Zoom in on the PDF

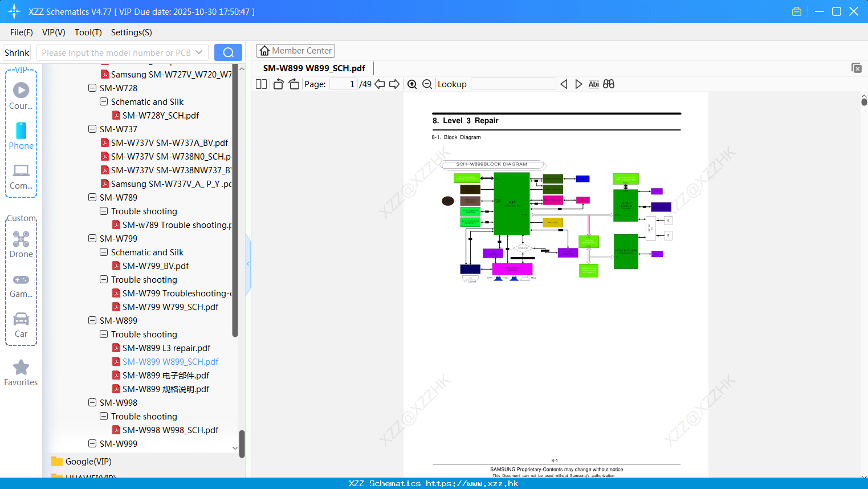[x=412, y=84]
